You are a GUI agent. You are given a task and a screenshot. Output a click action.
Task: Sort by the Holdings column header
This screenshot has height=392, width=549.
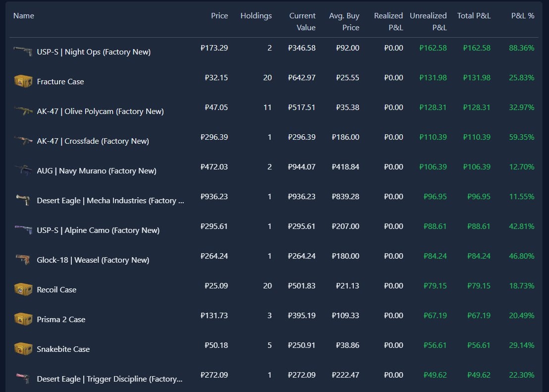pos(256,16)
